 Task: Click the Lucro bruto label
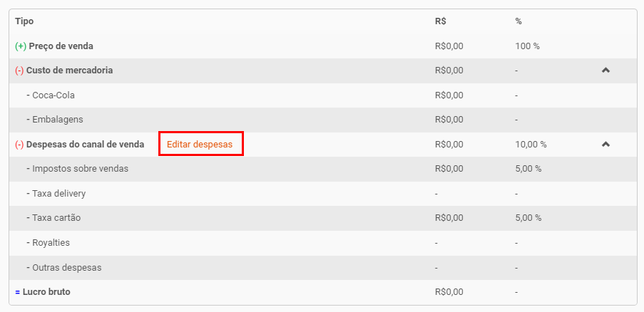point(46,292)
